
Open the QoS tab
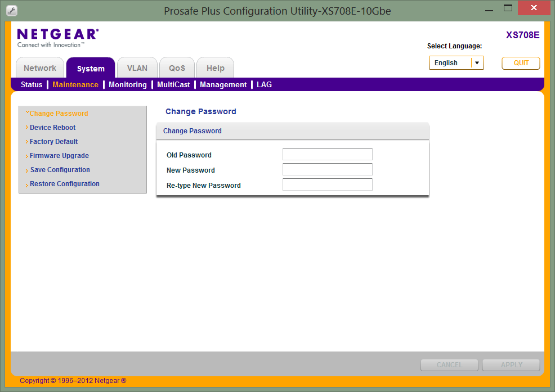[x=177, y=68]
